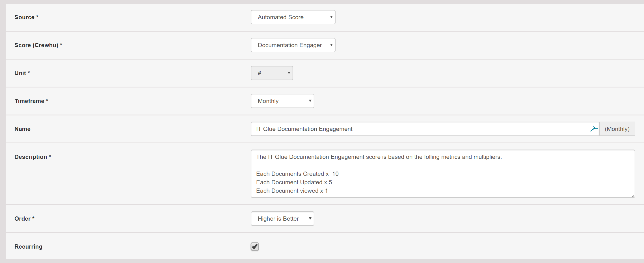Image resolution: width=644 pixels, height=263 pixels.
Task: Click into the Description text area
Action: [x=443, y=174]
